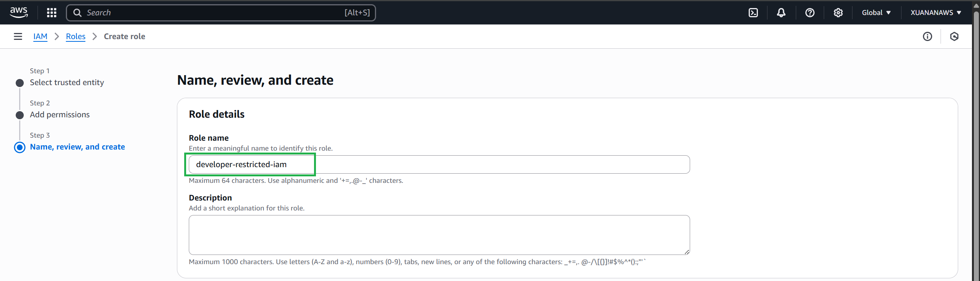Viewport: 980px width, 281px height.
Task: Open the settings gear icon
Action: tap(838, 13)
